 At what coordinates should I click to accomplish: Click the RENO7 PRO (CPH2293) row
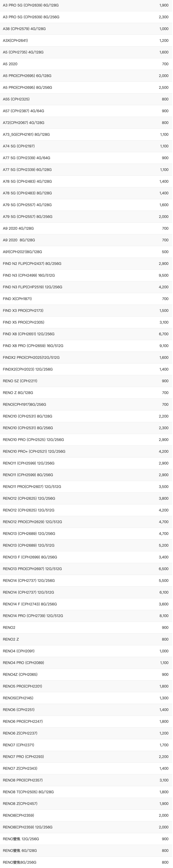[x=23, y=756]
